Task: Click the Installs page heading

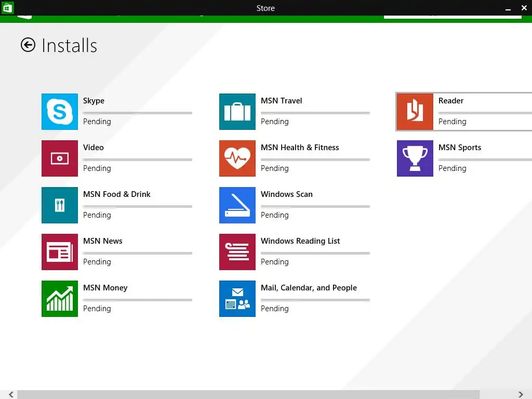Action: click(x=69, y=46)
